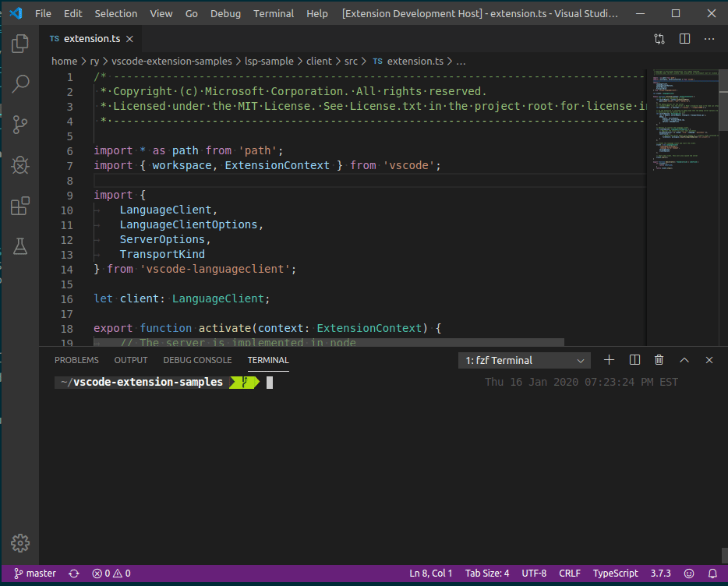The height and width of the screenshot is (586, 728).
Task: Expand the client breadcrumb
Action: click(319, 62)
